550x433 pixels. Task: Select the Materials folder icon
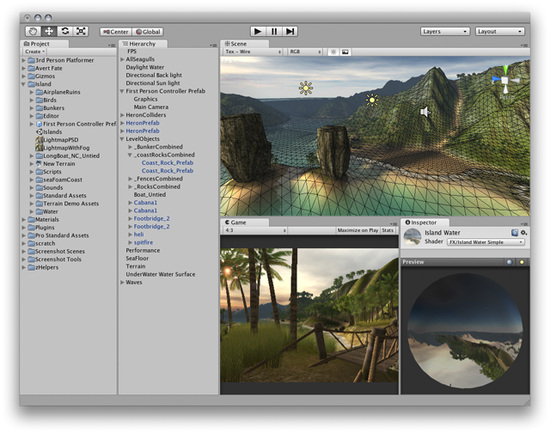(31, 220)
